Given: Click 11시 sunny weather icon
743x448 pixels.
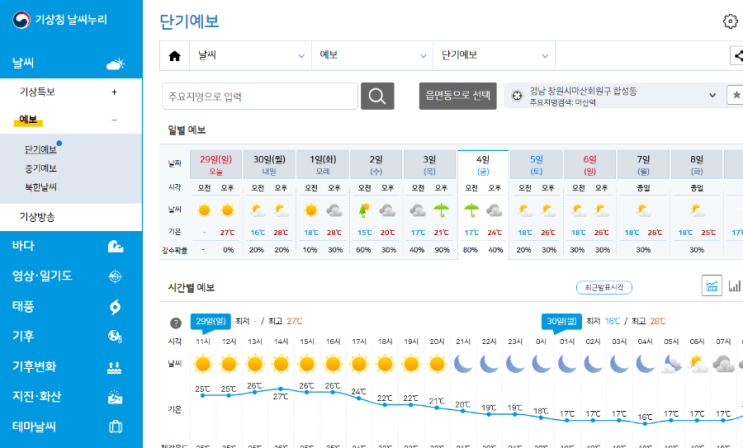Looking at the screenshot, I should pos(203,364).
